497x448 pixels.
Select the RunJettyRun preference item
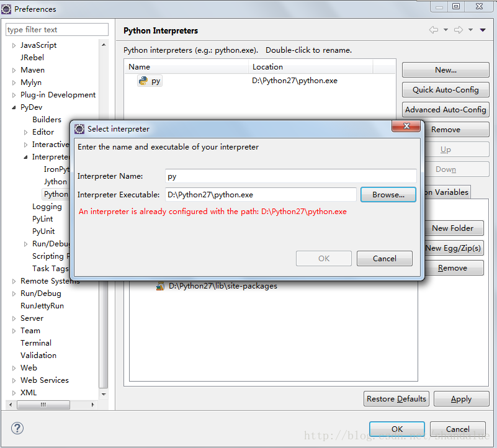(42, 306)
